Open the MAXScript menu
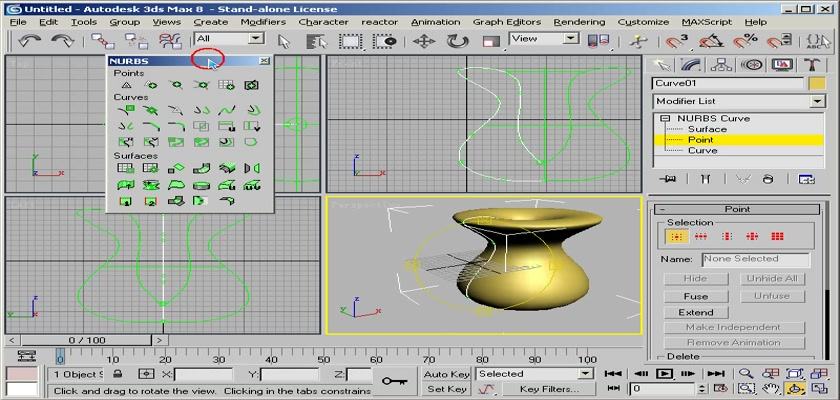The image size is (840, 400). pos(707,22)
